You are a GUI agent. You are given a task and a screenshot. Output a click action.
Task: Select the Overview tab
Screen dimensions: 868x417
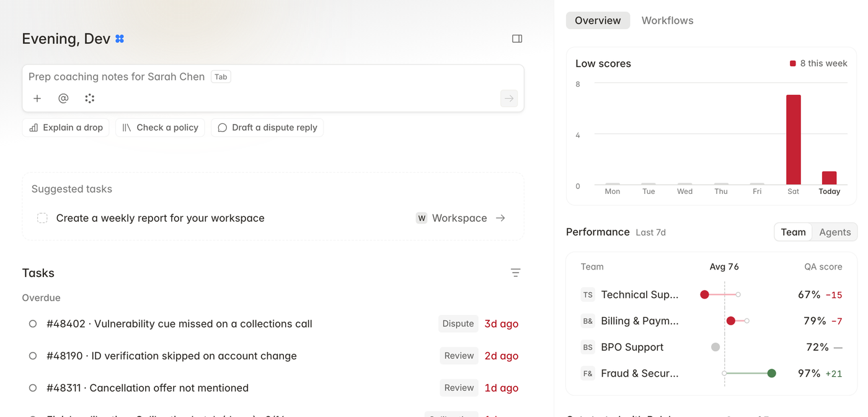(598, 20)
